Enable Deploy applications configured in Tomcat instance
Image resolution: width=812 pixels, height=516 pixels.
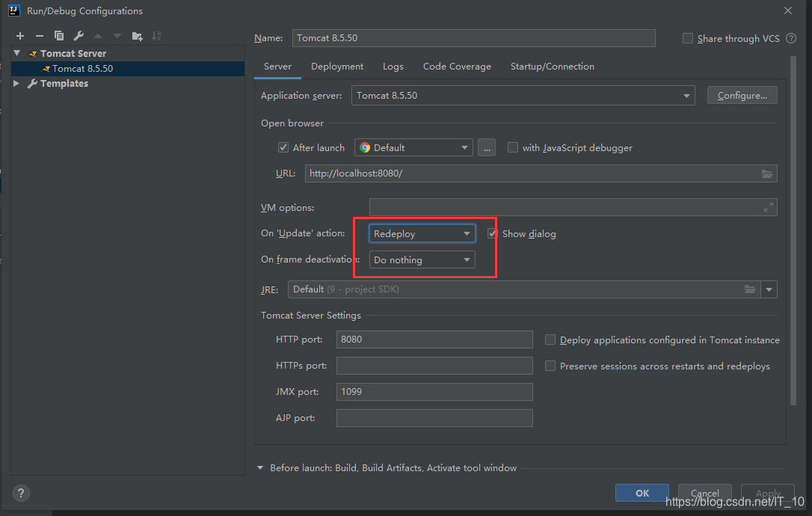click(x=550, y=340)
